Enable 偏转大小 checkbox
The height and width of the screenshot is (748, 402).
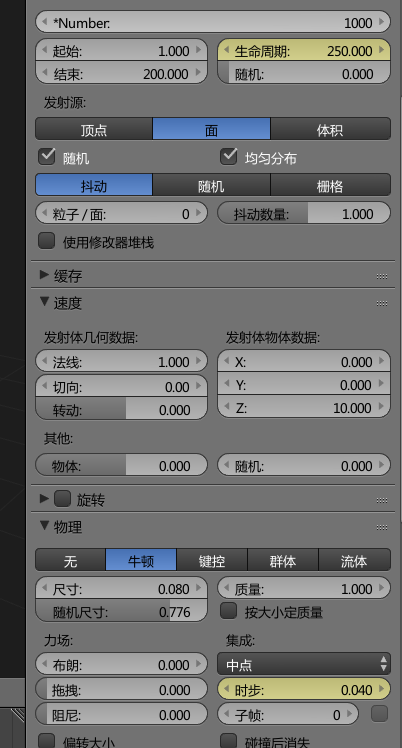click(47, 741)
